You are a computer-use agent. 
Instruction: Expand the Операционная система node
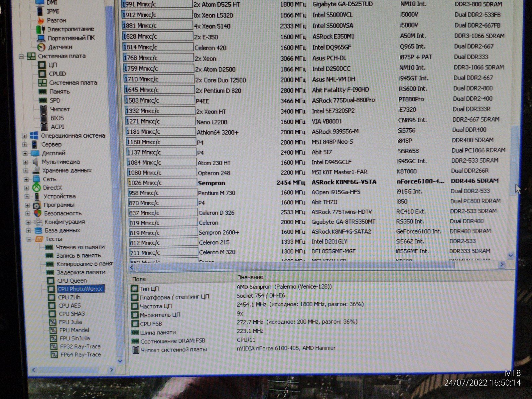click(24, 136)
